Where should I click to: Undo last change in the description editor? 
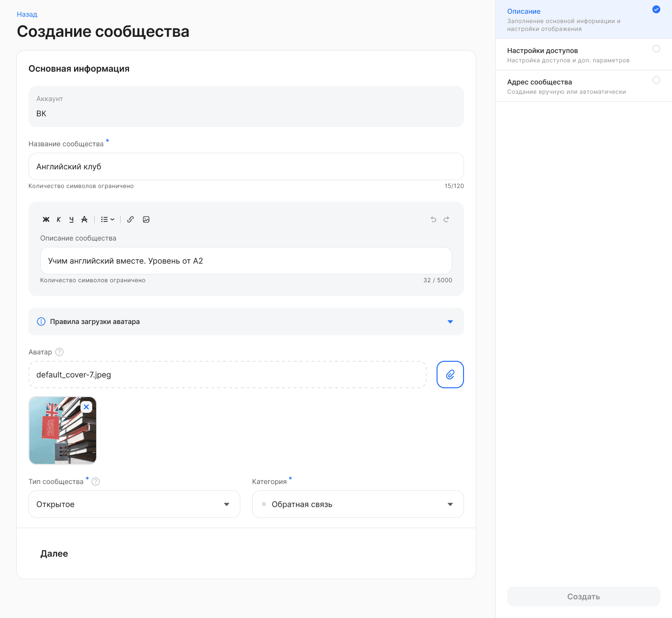433,219
